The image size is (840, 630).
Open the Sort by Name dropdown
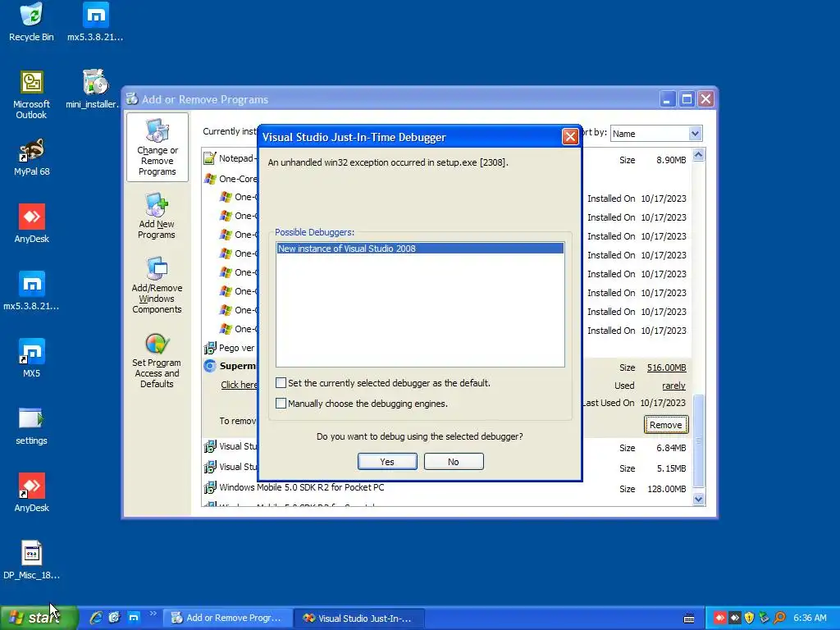pos(695,134)
